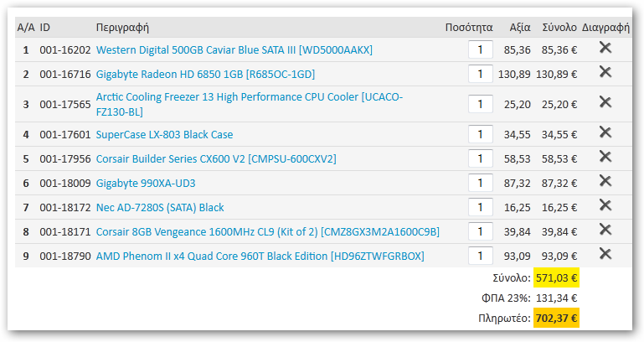
Task: Click the Αξία column header
Action: (520, 28)
